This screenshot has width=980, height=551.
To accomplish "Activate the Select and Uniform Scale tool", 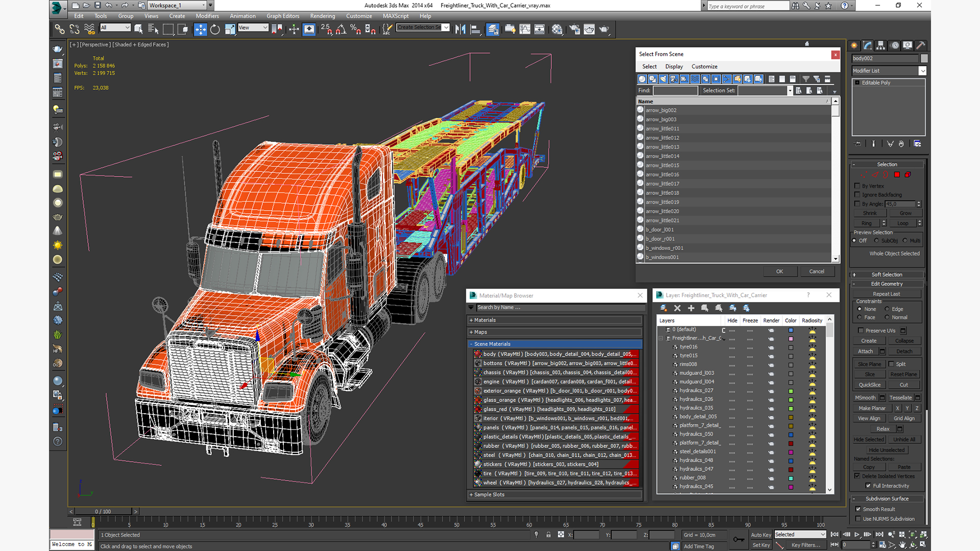I will (x=230, y=29).
